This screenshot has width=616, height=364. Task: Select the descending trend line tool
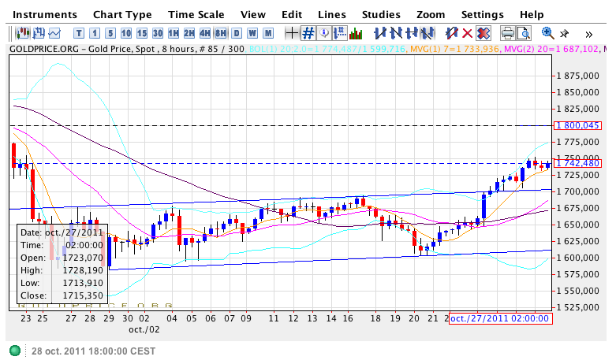[x=396, y=33]
